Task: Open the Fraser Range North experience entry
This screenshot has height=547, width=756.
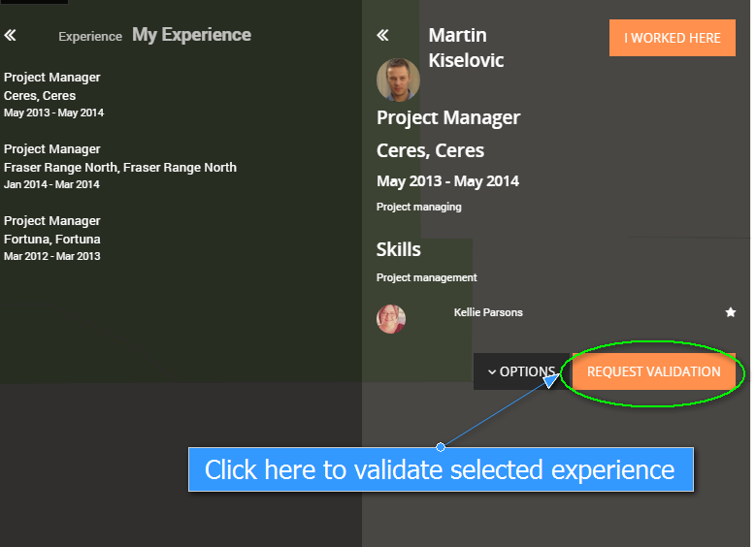Action: 119,166
